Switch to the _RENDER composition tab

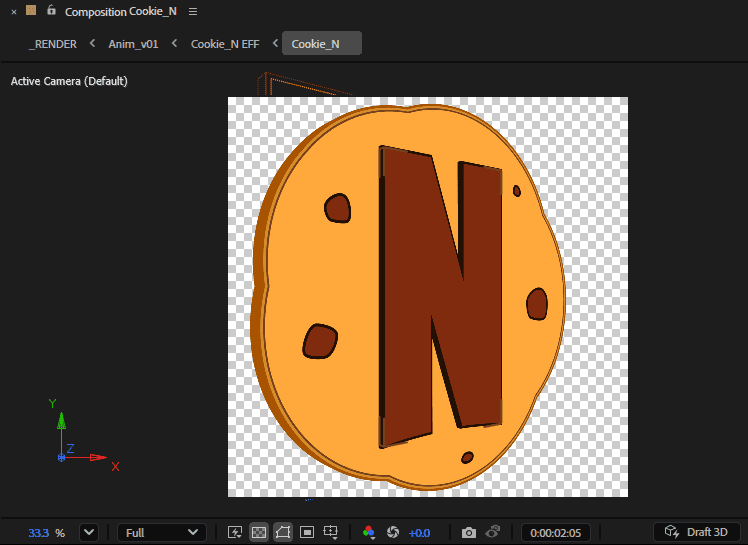pyautogui.click(x=53, y=44)
